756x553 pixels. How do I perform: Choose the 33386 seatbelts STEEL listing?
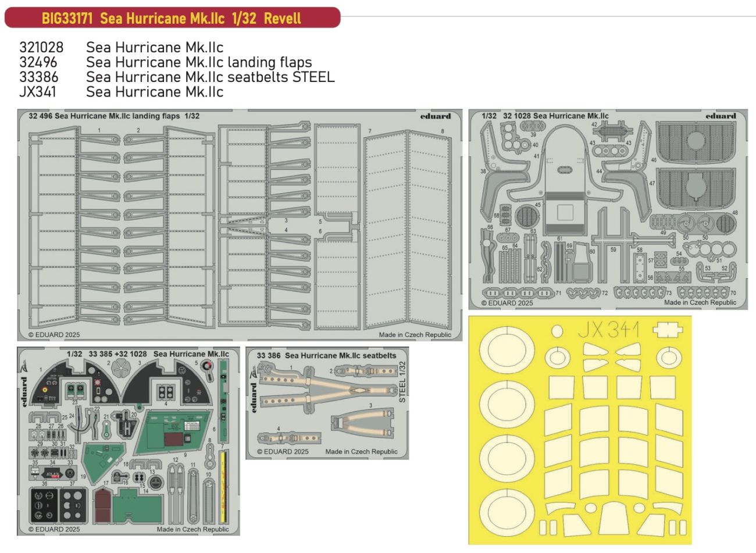177,77
